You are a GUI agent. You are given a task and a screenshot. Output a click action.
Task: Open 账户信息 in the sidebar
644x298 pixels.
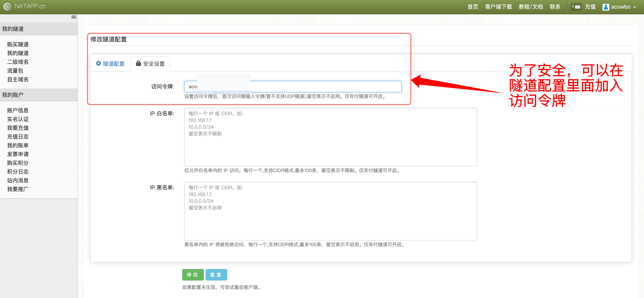click(x=18, y=110)
